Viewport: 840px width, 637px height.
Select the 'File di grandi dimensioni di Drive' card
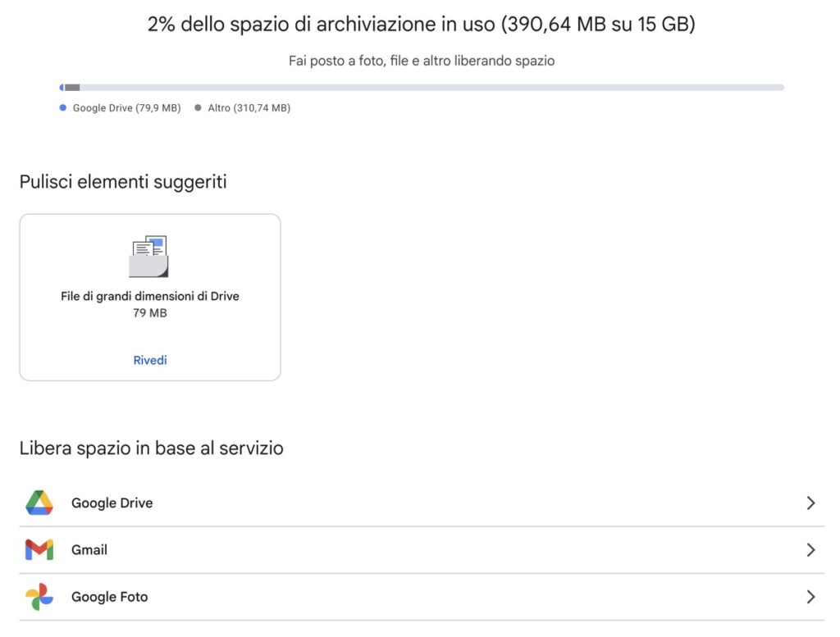pos(149,297)
